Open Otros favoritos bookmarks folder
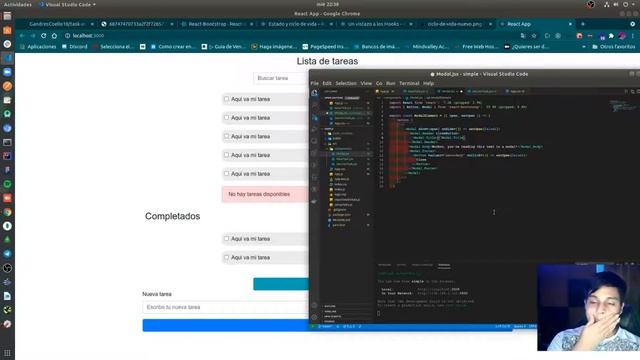 [x=614, y=47]
